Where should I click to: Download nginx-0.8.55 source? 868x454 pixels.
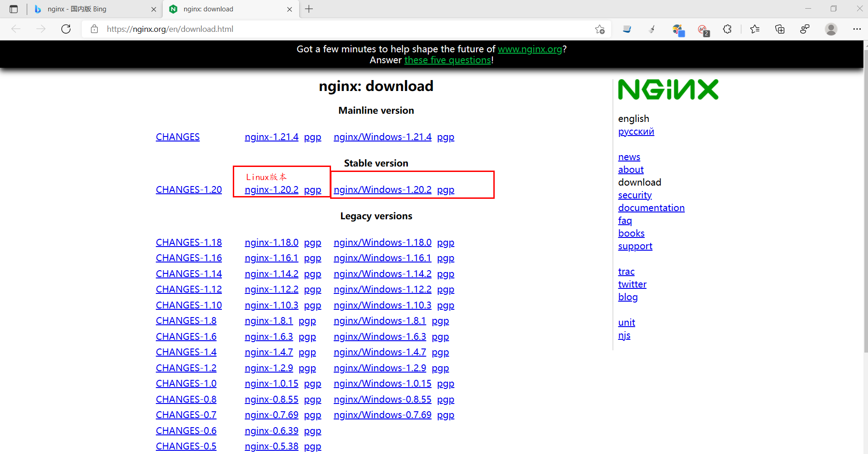coord(271,399)
